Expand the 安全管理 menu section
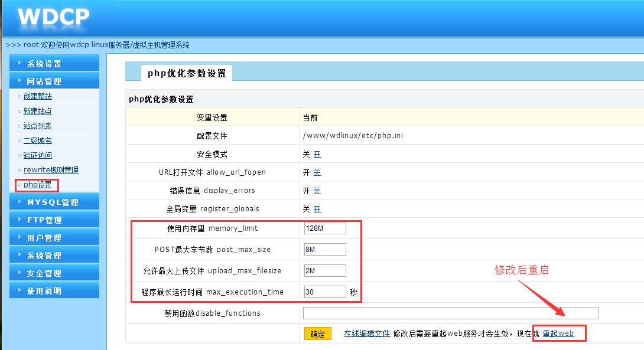The image size is (644, 350). pos(54,273)
